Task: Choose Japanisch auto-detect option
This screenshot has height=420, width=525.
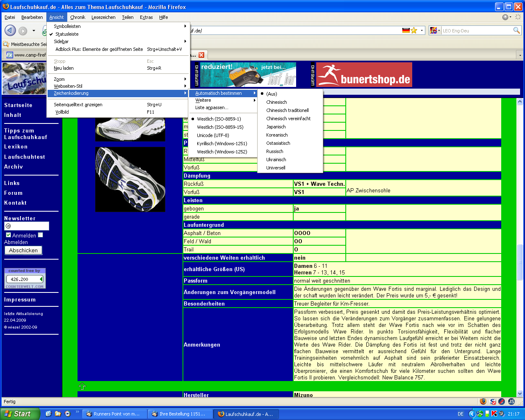Action: tap(276, 127)
